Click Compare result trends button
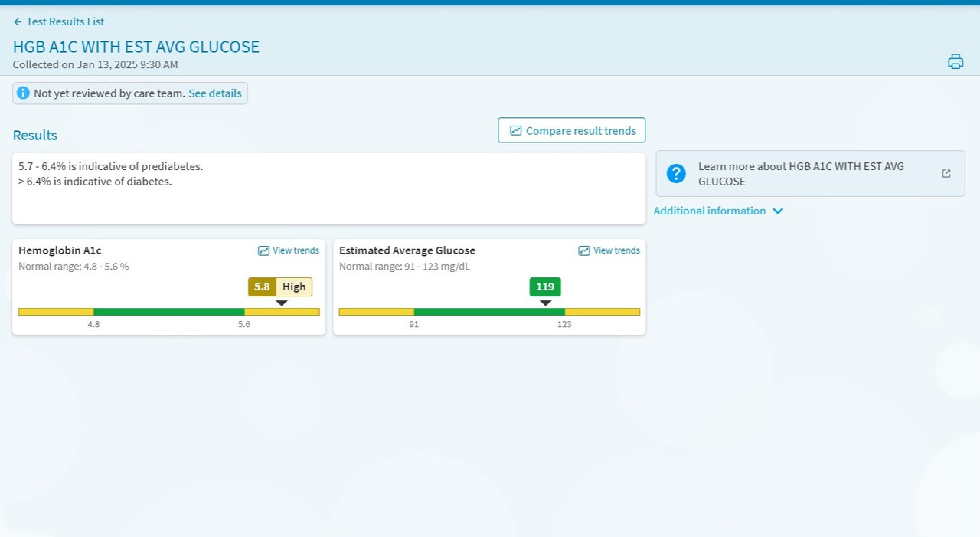Image resolution: width=980 pixels, height=537 pixels. (x=572, y=130)
